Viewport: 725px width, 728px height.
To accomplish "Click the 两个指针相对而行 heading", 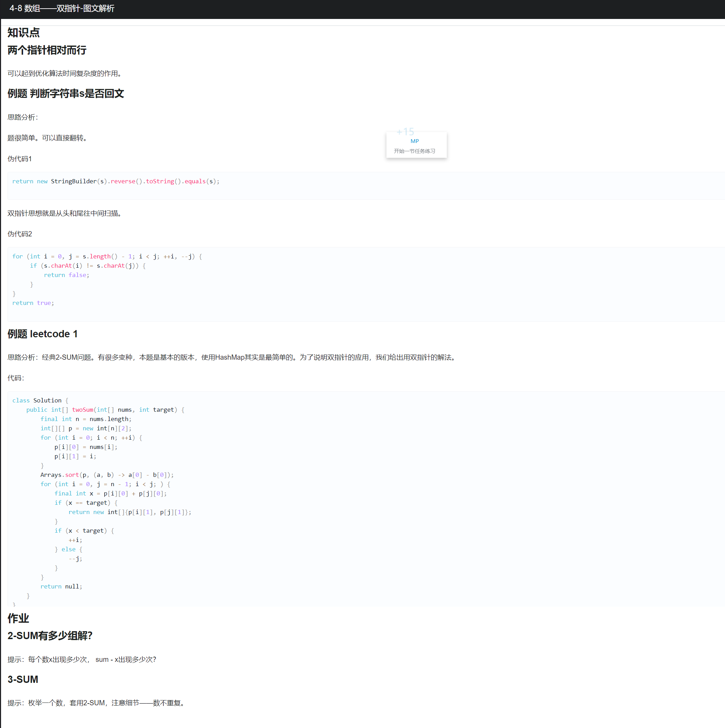I will (x=47, y=50).
